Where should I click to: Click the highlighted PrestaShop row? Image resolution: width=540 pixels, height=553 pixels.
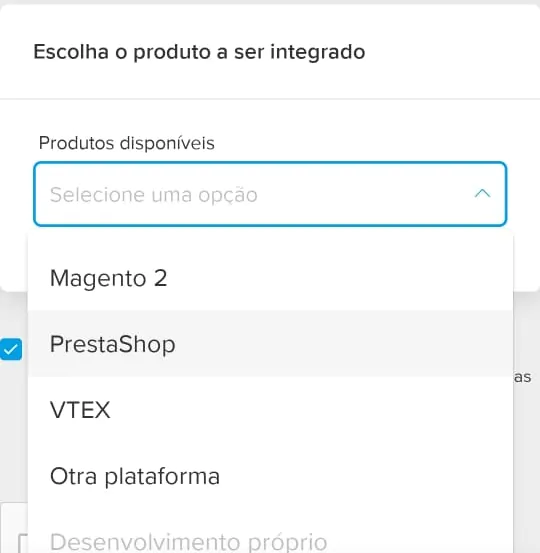coord(270,344)
